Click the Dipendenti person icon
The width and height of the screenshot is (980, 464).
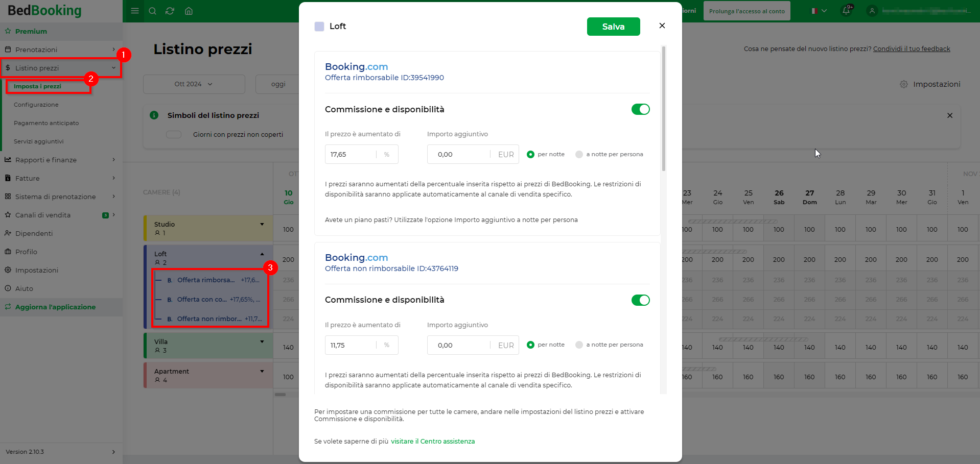(8, 233)
